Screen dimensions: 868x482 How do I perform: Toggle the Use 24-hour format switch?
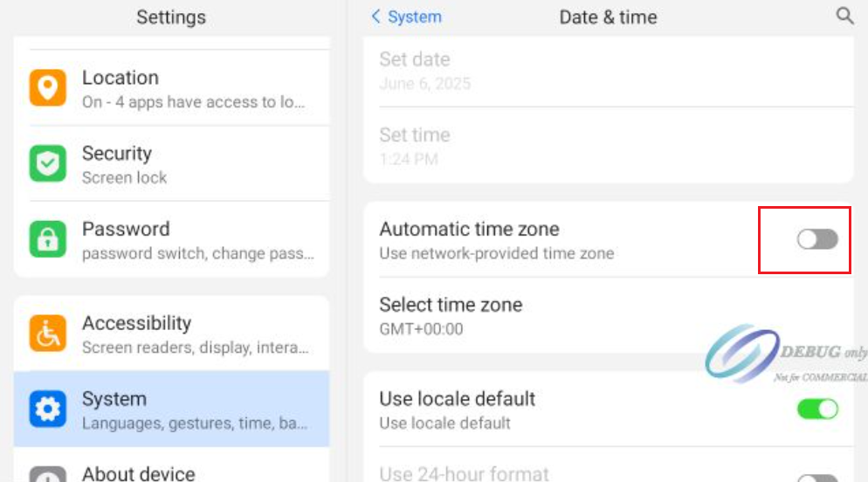coord(817,478)
